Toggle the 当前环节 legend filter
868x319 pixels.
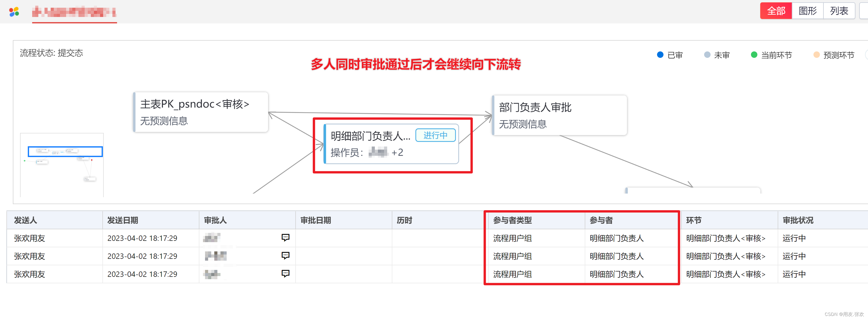pos(771,54)
